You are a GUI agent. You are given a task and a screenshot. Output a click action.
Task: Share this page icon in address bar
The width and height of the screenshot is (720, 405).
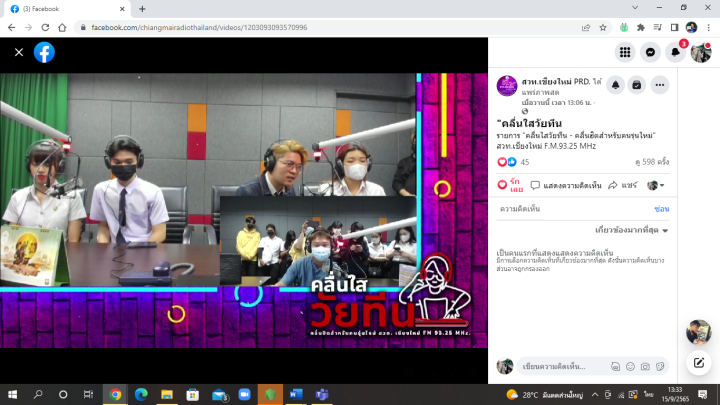coord(586,28)
